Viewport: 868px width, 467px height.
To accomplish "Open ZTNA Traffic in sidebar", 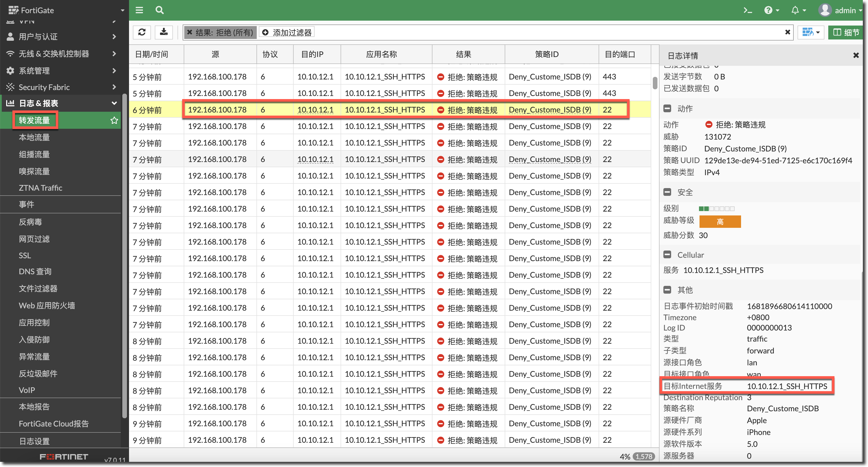I will 41,188.
